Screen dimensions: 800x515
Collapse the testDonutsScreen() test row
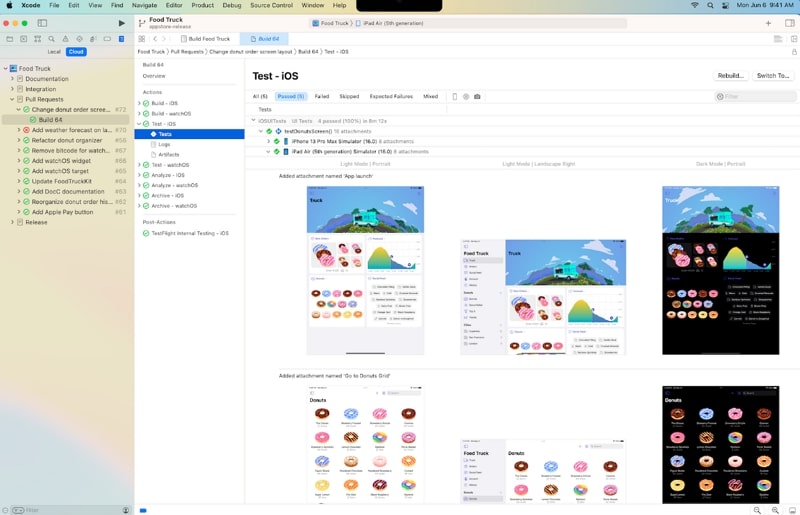[261, 131]
